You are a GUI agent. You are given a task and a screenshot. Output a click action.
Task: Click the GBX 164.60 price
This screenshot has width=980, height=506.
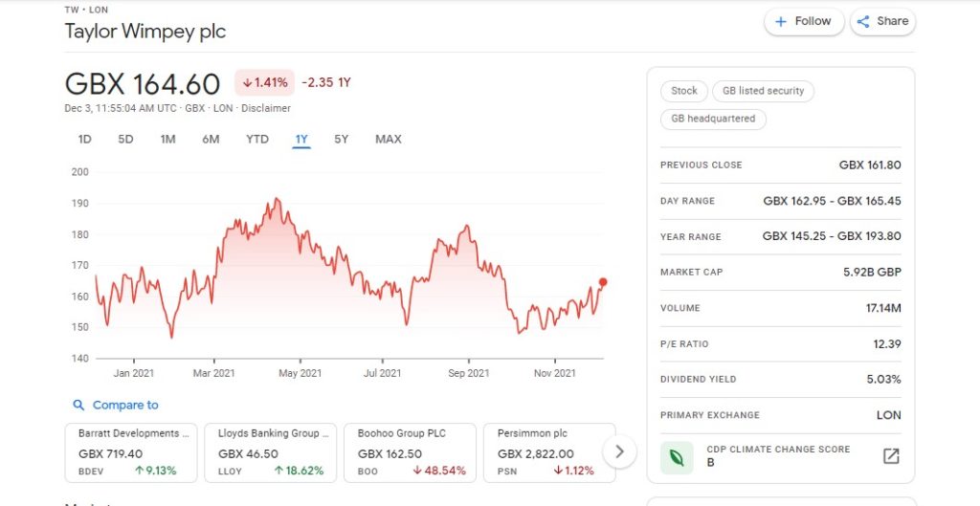[x=143, y=84]
